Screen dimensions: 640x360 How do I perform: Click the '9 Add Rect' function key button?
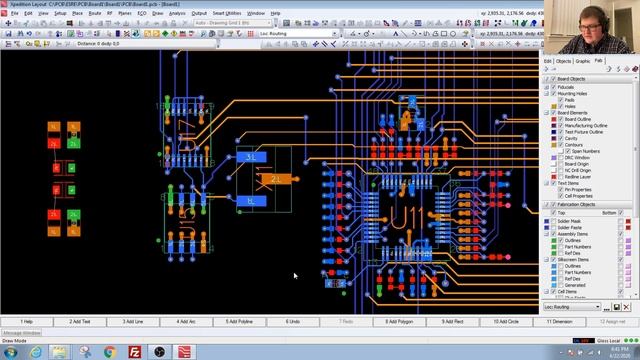(452, 322)
